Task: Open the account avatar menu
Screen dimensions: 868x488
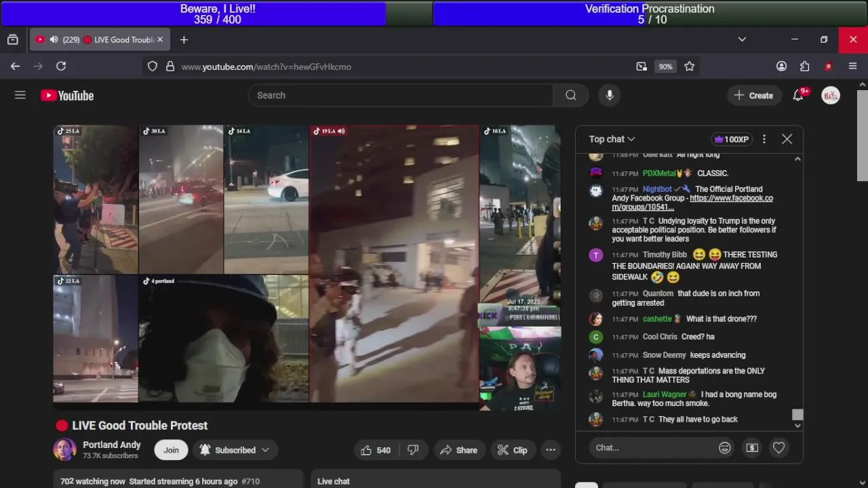Action: (x=831, y=96)
